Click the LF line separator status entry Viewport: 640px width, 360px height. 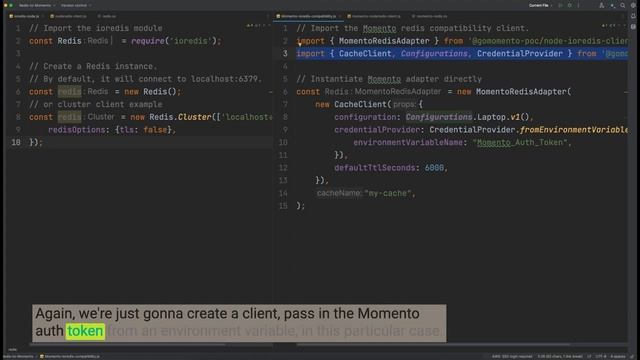(589, 356)
